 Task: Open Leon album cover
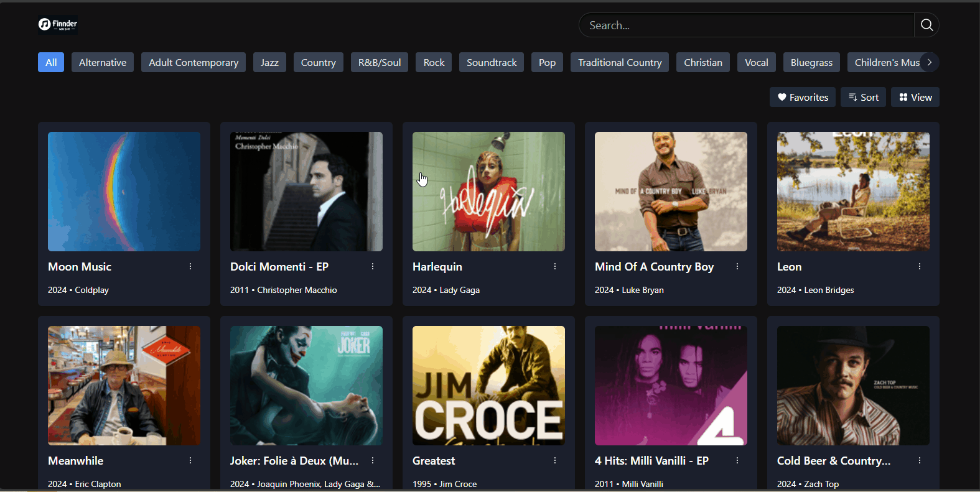[x=853, y=192]
